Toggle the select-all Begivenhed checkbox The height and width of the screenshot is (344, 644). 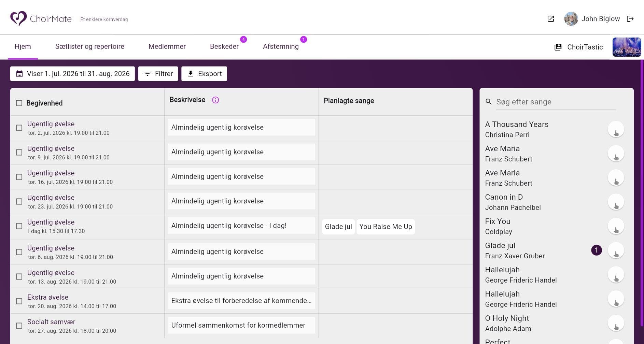(x=19, y=103)
